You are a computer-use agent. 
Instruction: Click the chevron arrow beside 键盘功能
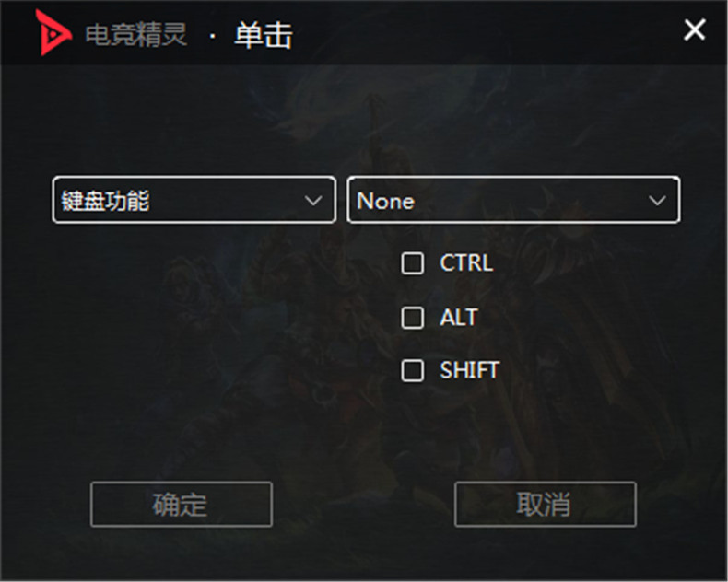(313, 201)
